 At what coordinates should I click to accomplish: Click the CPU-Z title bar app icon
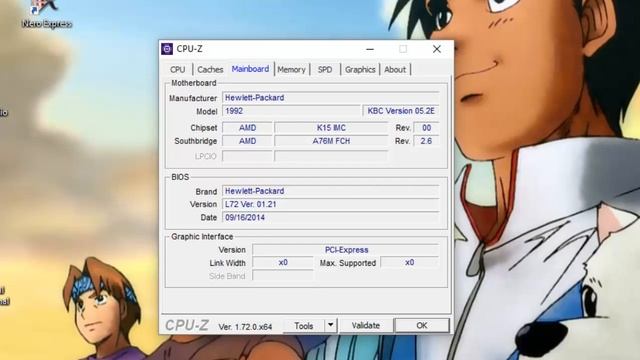[167, 49]
